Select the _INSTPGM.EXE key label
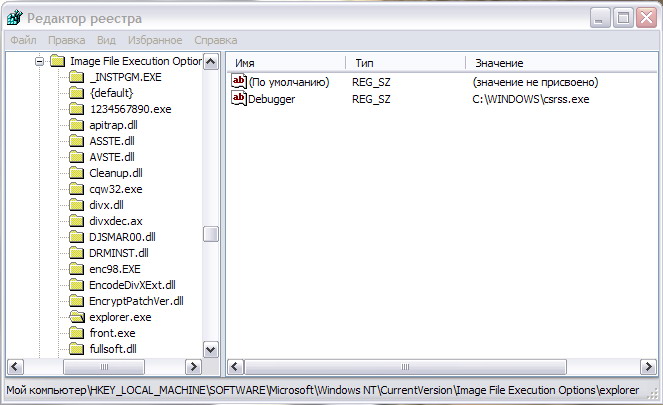 [126, 77]
